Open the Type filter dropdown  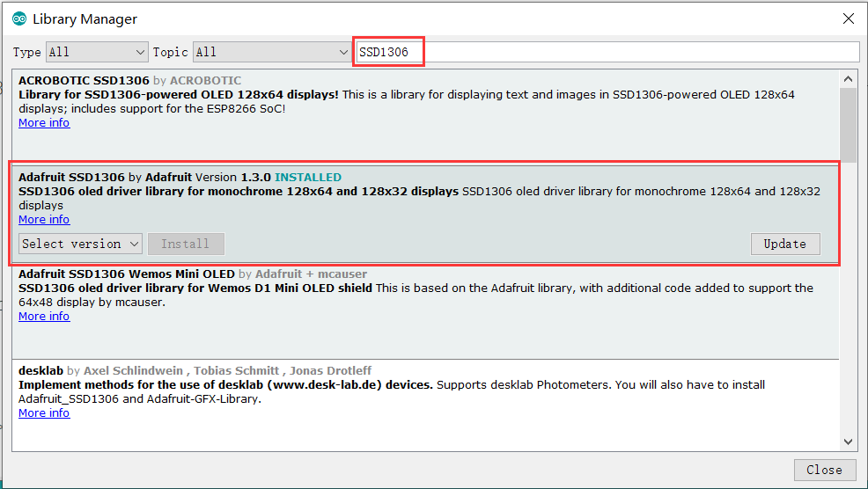[97, 52]
